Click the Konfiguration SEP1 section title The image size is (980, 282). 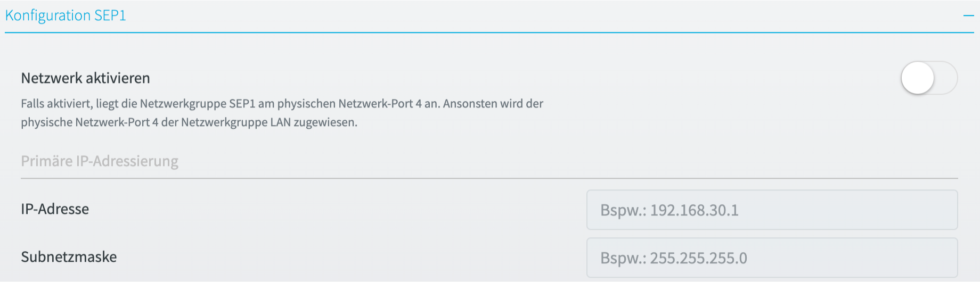[x=66, y=15]
